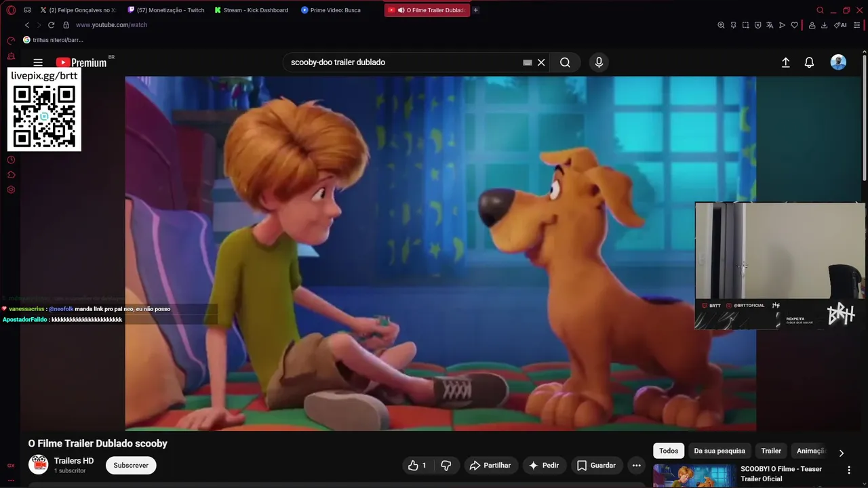
Task: Select the Da sua pesquisa chip
Action: pos(719,451)
